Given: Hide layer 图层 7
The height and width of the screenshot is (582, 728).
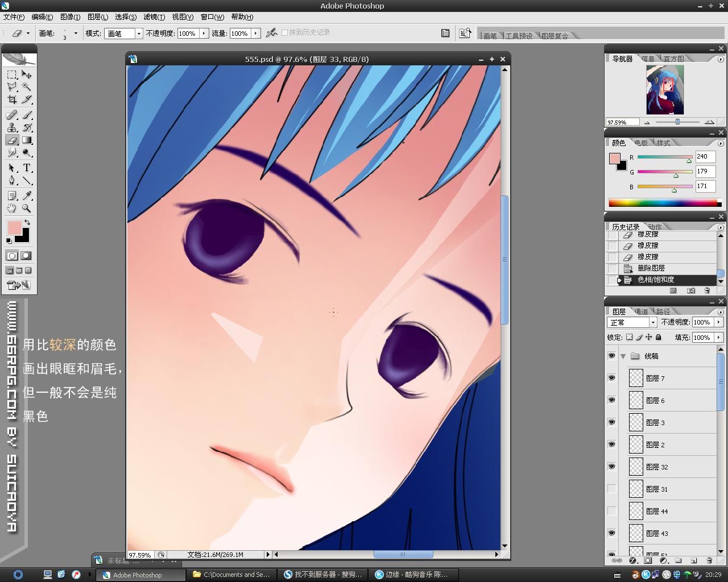Looking at the screenshot, I should 612,378.
